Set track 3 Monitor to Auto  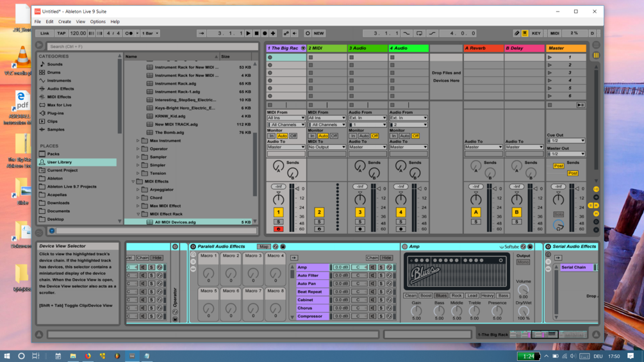363,136
